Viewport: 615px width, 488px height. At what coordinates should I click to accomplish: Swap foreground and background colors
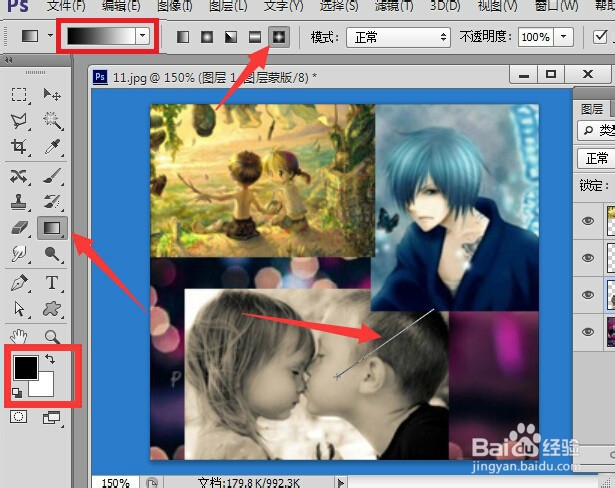[x=50, y=359]
